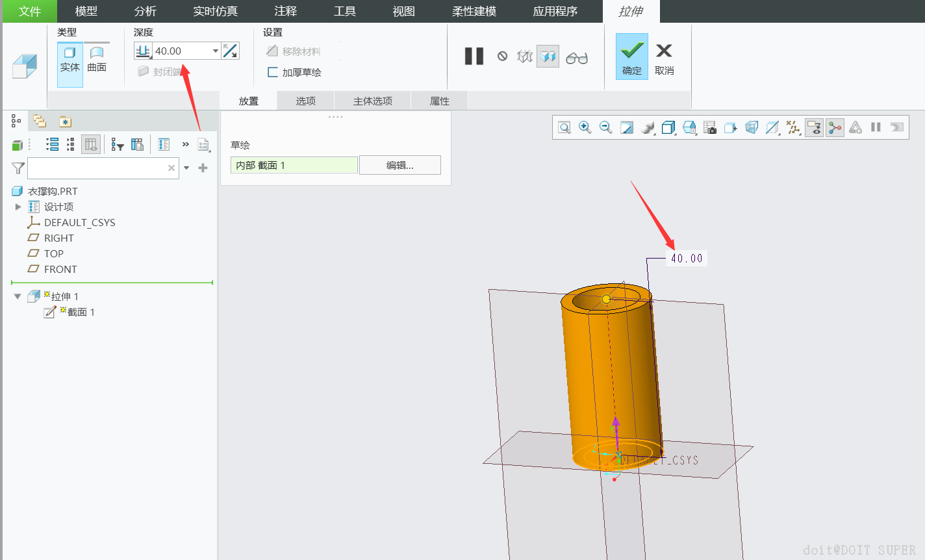Screen dimensions: 925x560
Task: Click the glasses verify preview icon
Action: coord(576,58)
